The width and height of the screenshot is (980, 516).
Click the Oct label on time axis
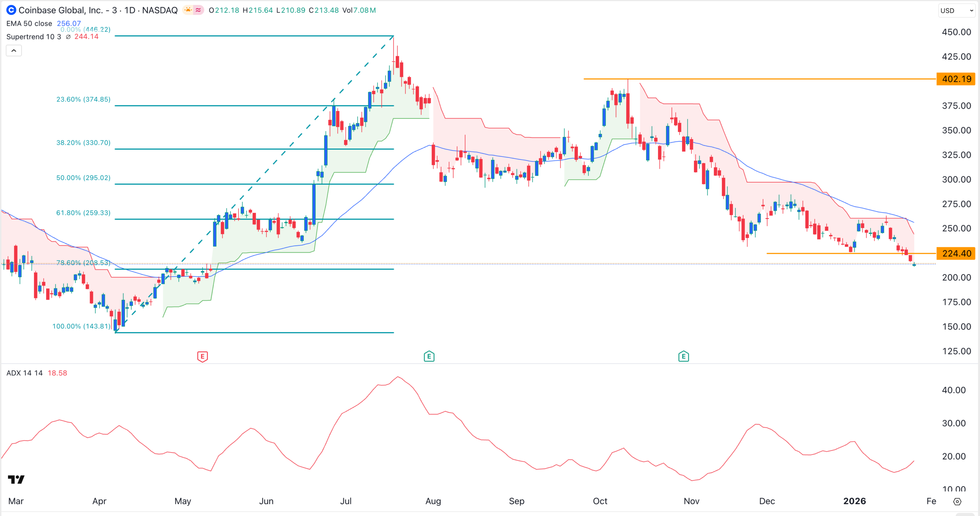pyautogui.click(x=600, y=501)
